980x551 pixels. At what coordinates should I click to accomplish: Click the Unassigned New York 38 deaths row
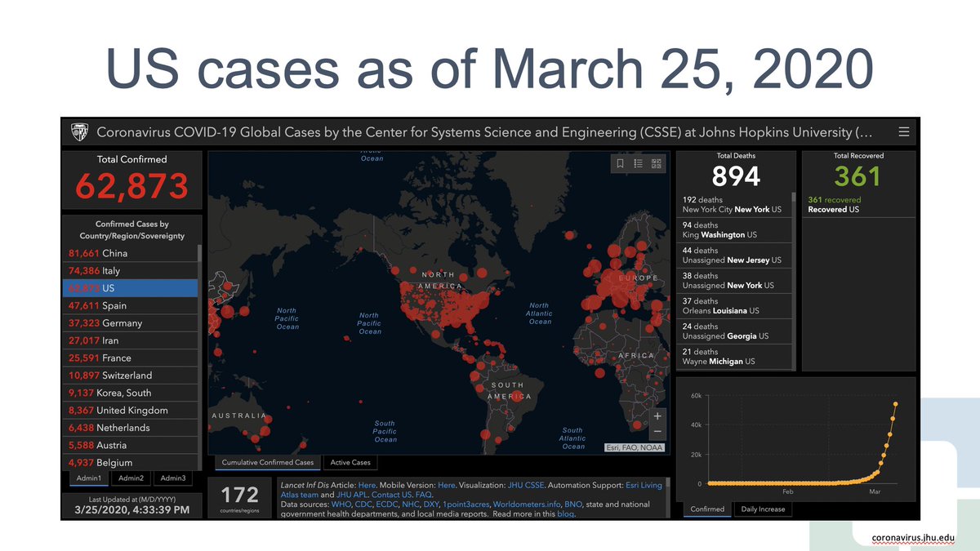(x=734, y=281)
